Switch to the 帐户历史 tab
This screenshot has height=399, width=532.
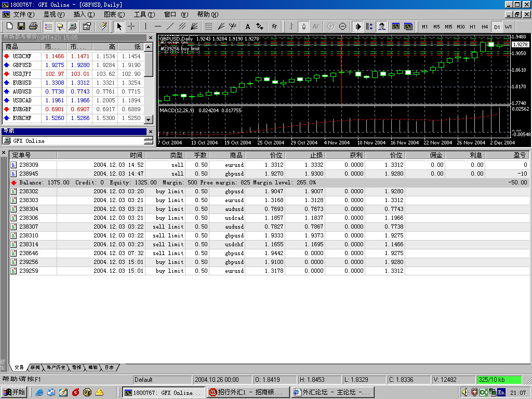pyautogui.click(x=56, y=367)
